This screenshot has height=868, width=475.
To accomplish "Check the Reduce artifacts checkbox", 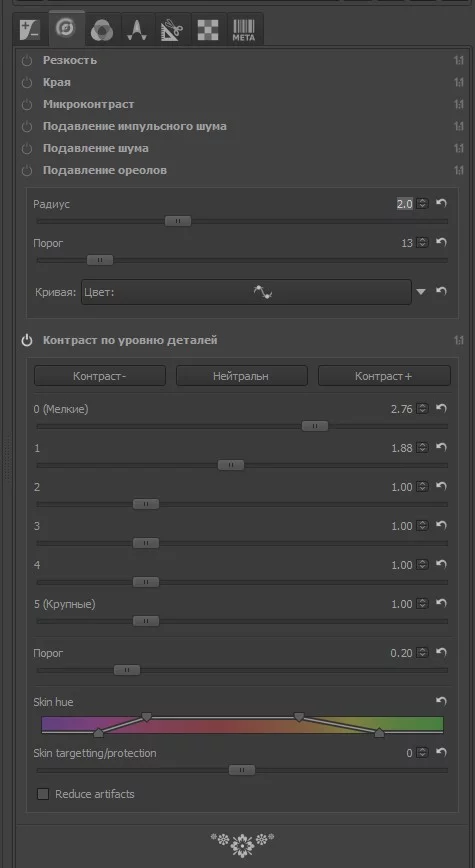I will pos(43,794).
